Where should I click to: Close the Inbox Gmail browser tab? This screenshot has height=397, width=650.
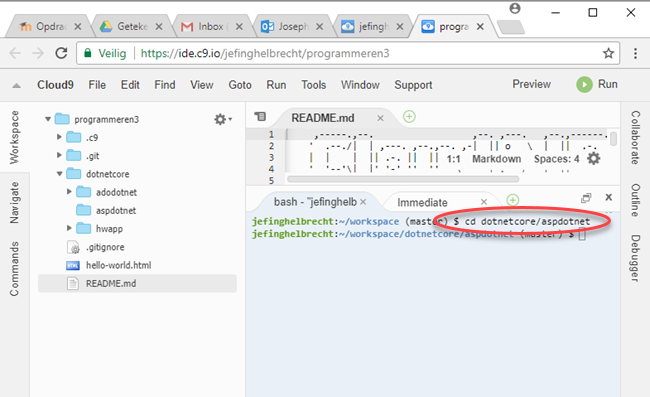pyautogui.click(x=239, y=27)
